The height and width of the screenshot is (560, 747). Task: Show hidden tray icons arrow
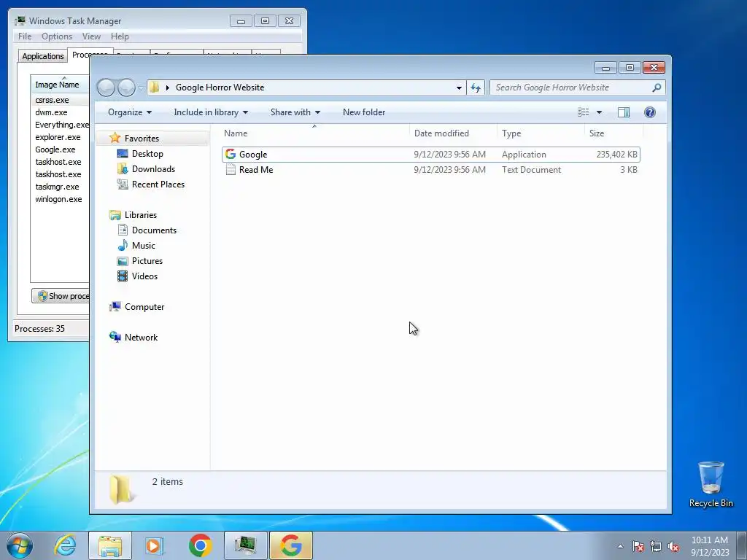[x=620, y=546]
